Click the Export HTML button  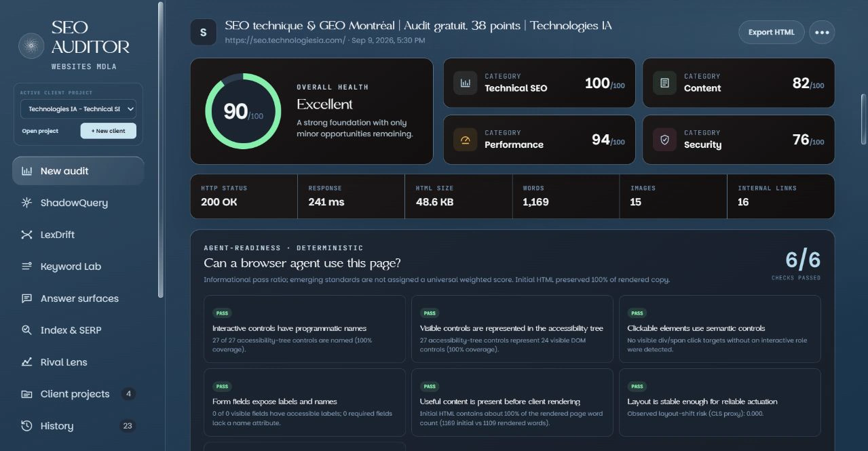[x=771, y=32]
